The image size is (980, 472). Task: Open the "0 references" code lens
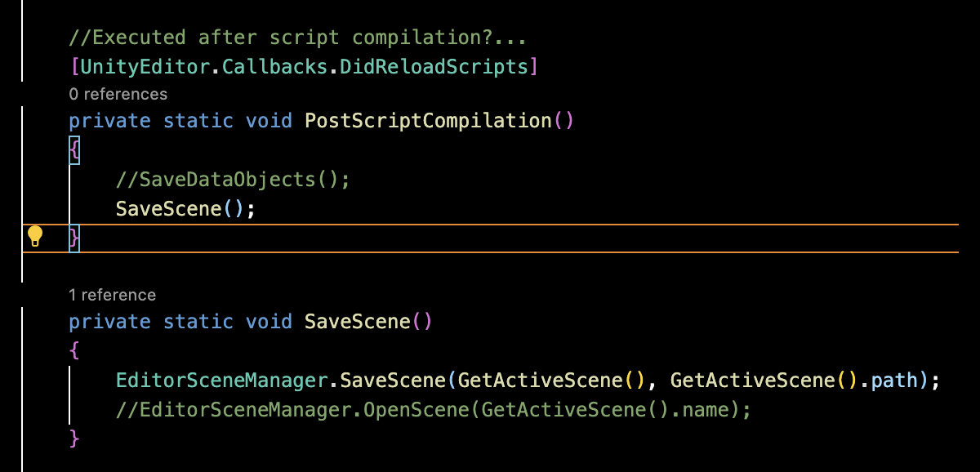(118, 94)
